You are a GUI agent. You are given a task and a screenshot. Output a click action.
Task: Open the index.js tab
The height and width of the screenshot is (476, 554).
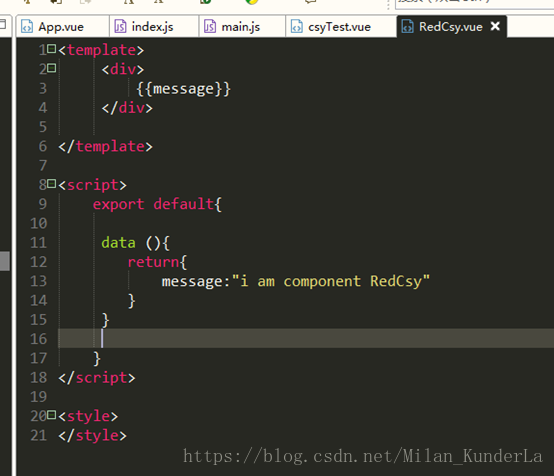point(154,27)
